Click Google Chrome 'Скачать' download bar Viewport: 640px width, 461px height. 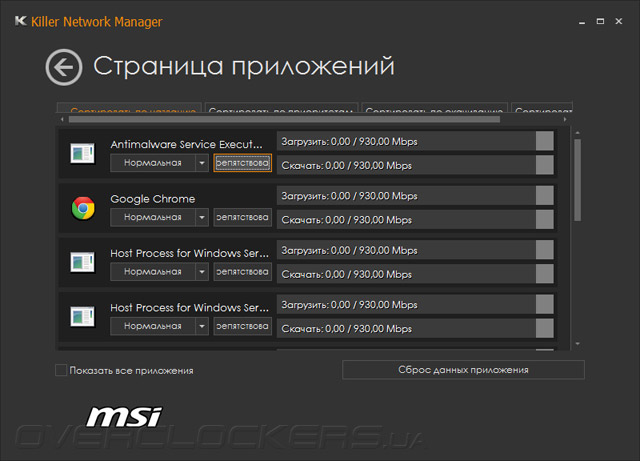click(415, 219)
